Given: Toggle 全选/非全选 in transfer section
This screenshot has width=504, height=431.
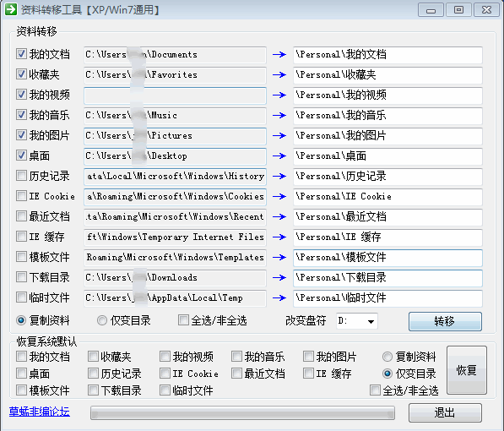Looking at the screenshot, I should click(x=183, y=320).
